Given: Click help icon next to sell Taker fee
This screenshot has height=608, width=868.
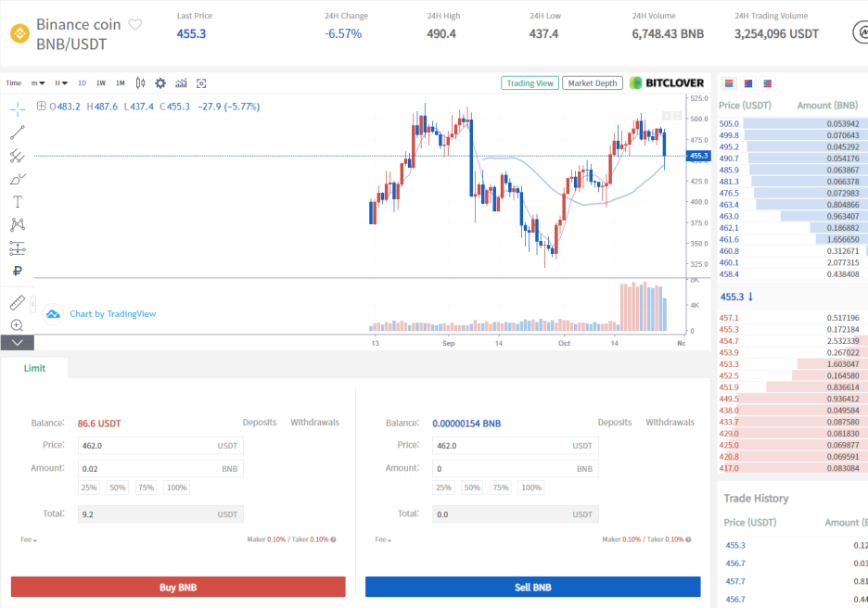Looking at the screenshot, I should pos(688,539).
